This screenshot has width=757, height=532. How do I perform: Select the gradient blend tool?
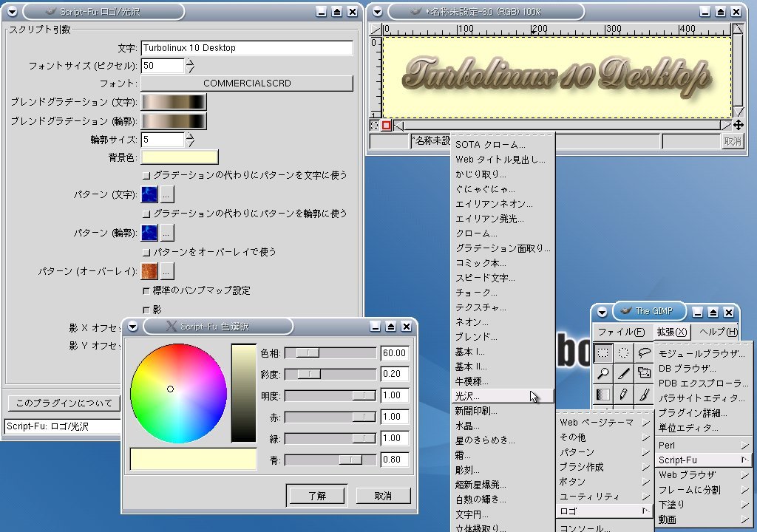pyautogui.click(x=604, y=395)
